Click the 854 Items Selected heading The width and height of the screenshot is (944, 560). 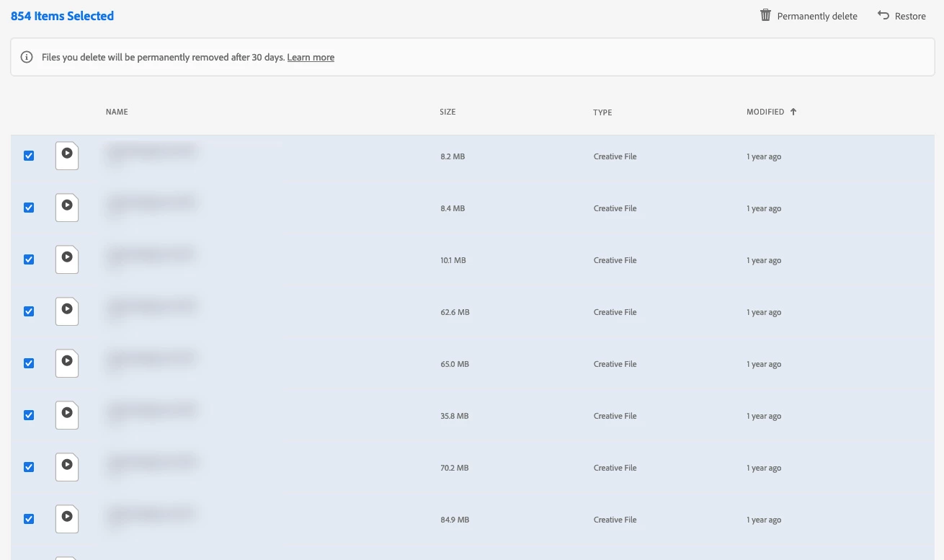(x=62, y=16)
